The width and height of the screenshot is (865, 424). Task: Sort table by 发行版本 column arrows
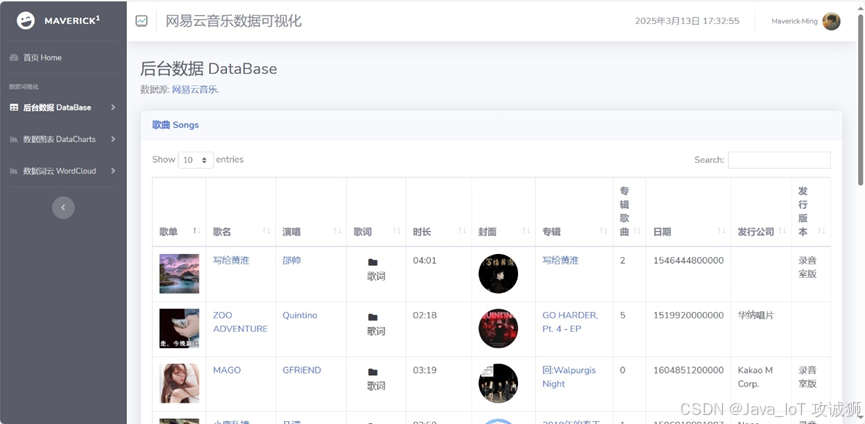click(821, 231)
